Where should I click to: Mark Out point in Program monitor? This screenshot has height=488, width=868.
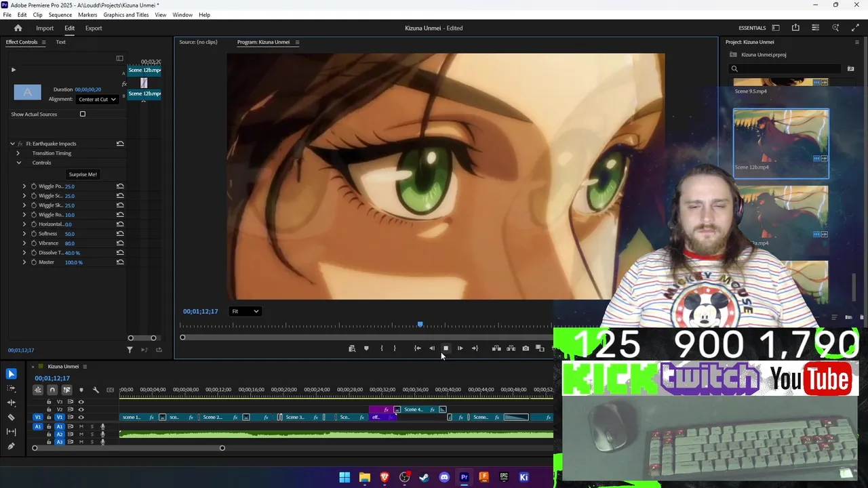click(x=395, y=348)
